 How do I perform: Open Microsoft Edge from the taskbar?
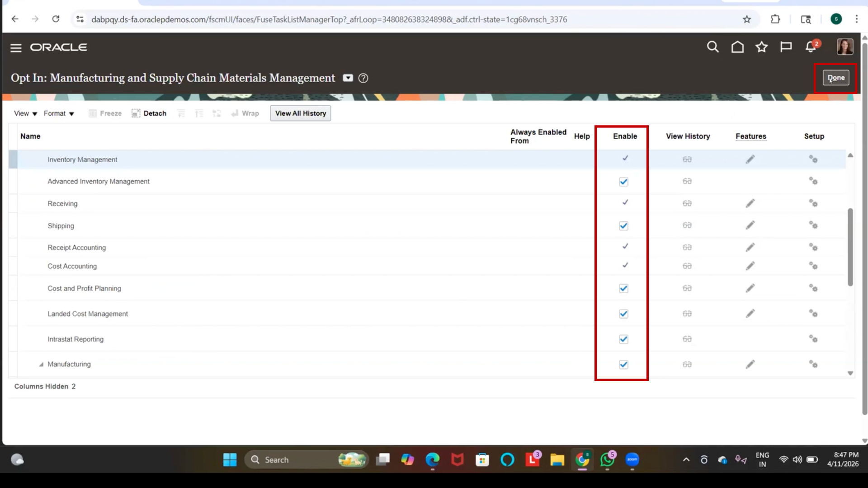click(433, 460)
